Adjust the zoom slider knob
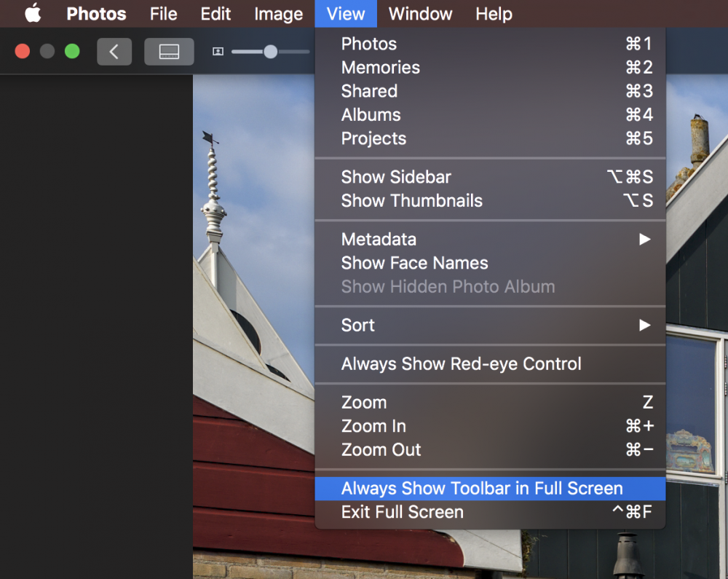The image size is (728, 579). [270, 52]
